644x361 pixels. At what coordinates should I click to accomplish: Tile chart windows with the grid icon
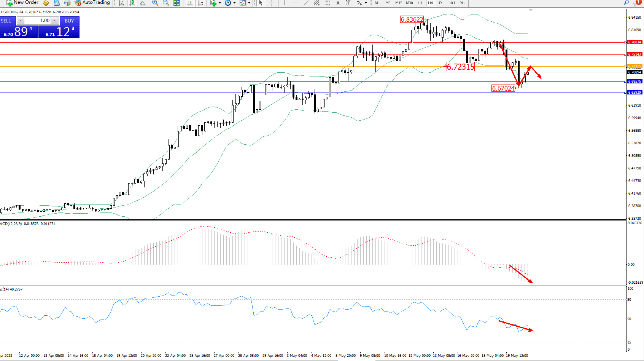coord(177,3)
